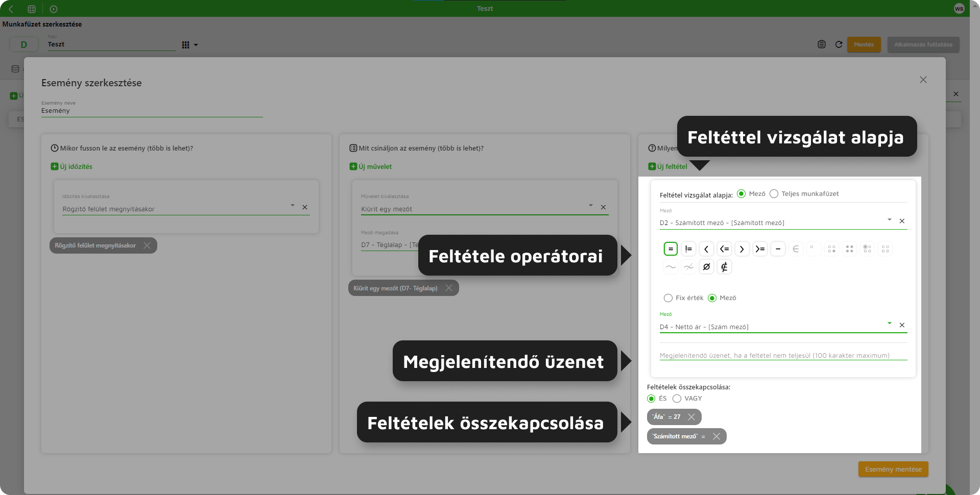Close the Esemény szerkesztése dialog
980x495 pixels.
tap(923, 80)
